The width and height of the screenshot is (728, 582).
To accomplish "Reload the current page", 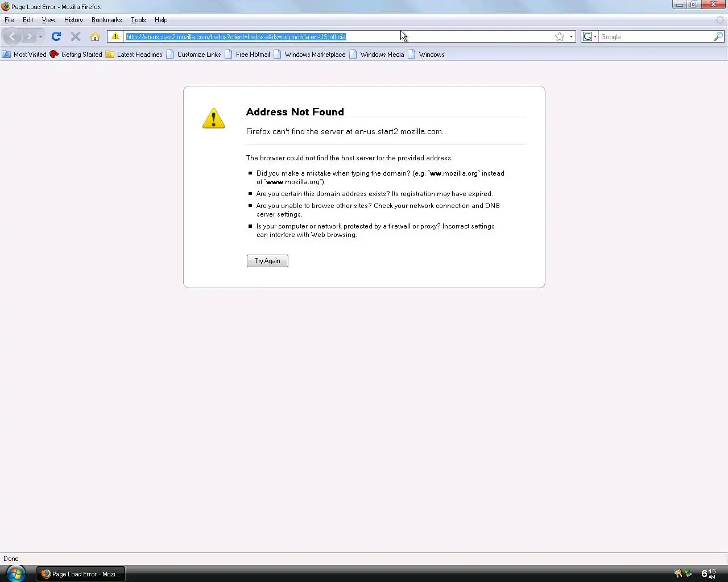I will point(56,37).
